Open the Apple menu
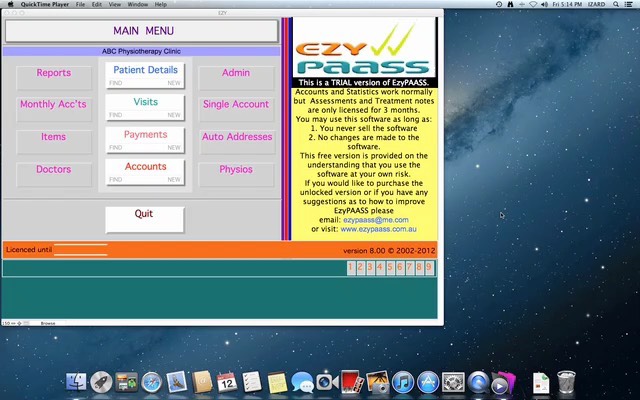The image size is (640, 400). (11, 4)
